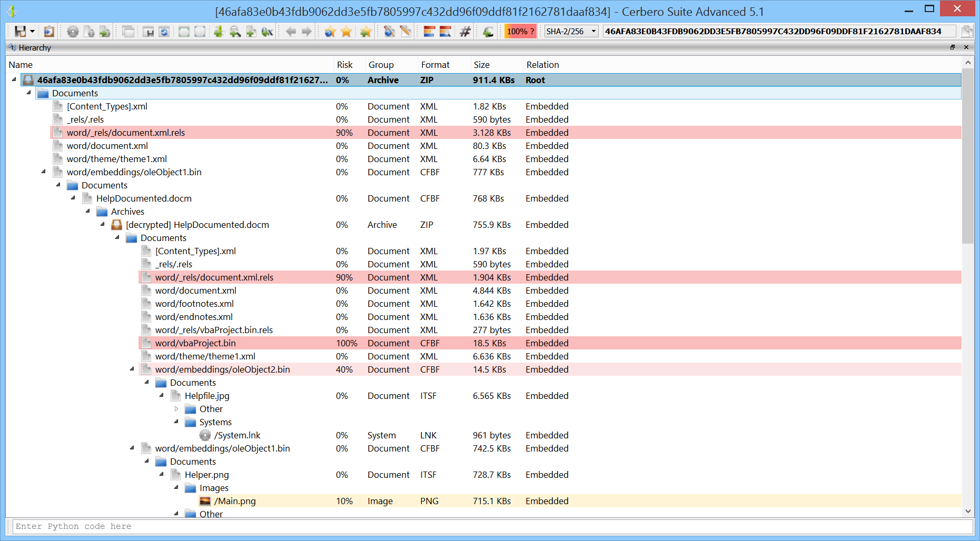
Task: Sort by the Format column header
Action: tap(444, 65)
